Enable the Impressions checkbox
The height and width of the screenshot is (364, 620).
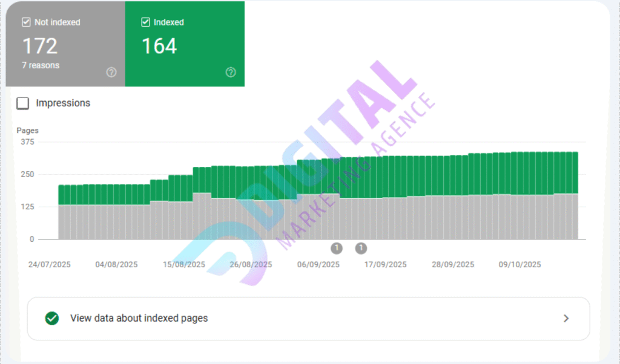pos(22,103)
